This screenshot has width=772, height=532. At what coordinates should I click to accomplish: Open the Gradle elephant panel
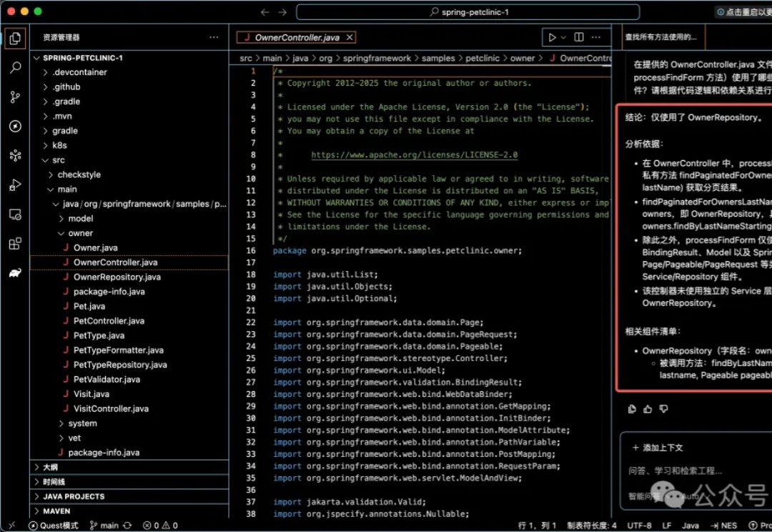(15, 273)
